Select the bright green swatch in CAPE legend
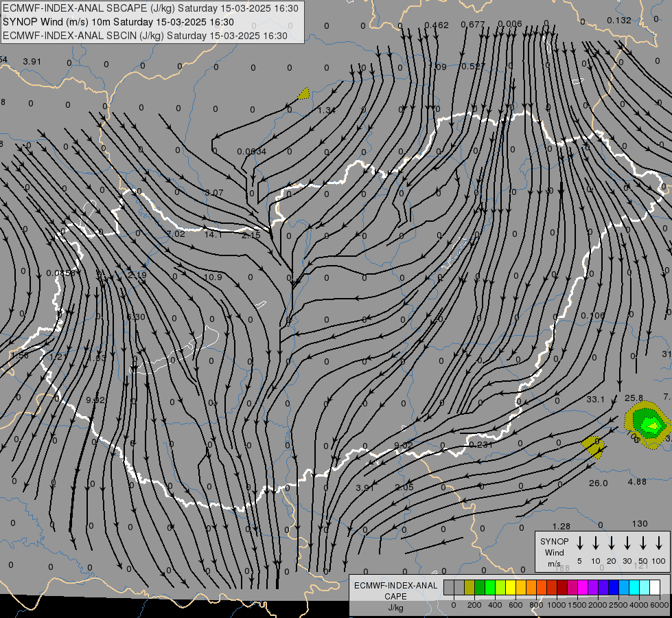Viewport: 672px width, 618px height. pos(490,588)
